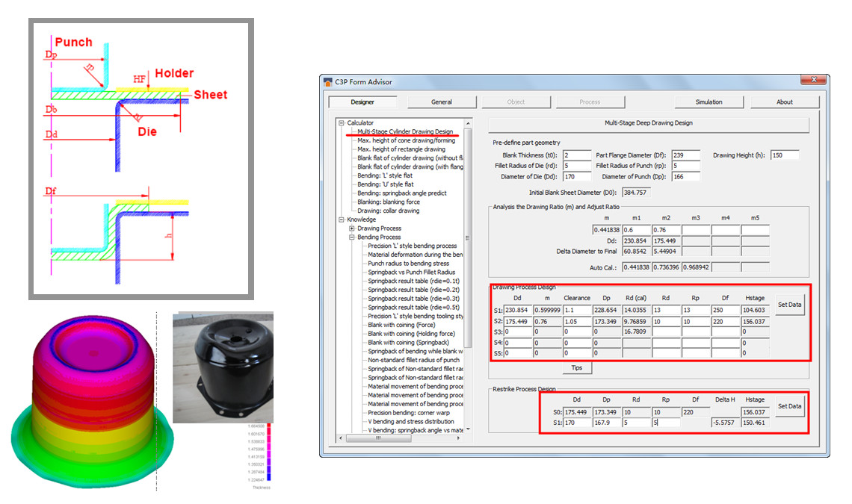This screenshot has height=504, width=852.
Task: Open the Simulation tab
Action: tap(709, 102)
